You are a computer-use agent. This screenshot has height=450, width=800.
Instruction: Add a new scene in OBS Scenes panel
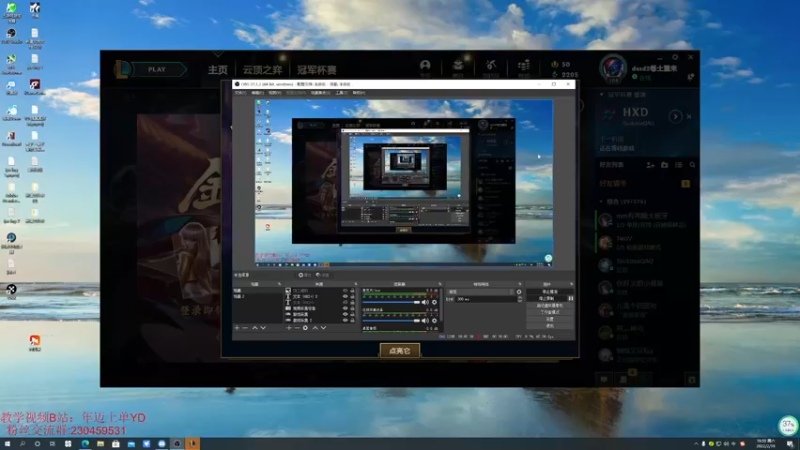point(237,328)
